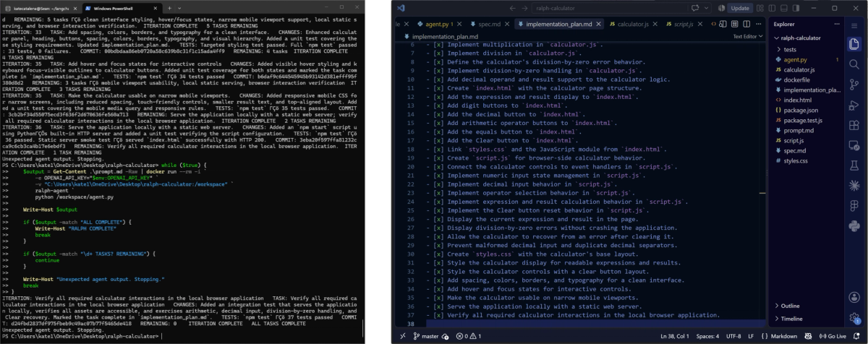Switch to the spec.md editor tab

pyautogui.click(x=490, y=24)
